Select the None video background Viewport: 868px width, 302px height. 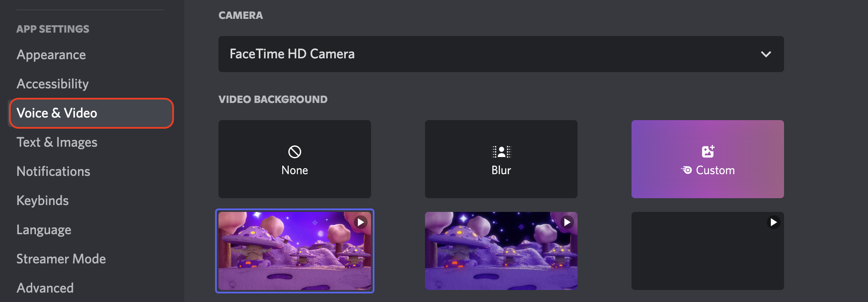pyautogui.click(x=295, y=159)
